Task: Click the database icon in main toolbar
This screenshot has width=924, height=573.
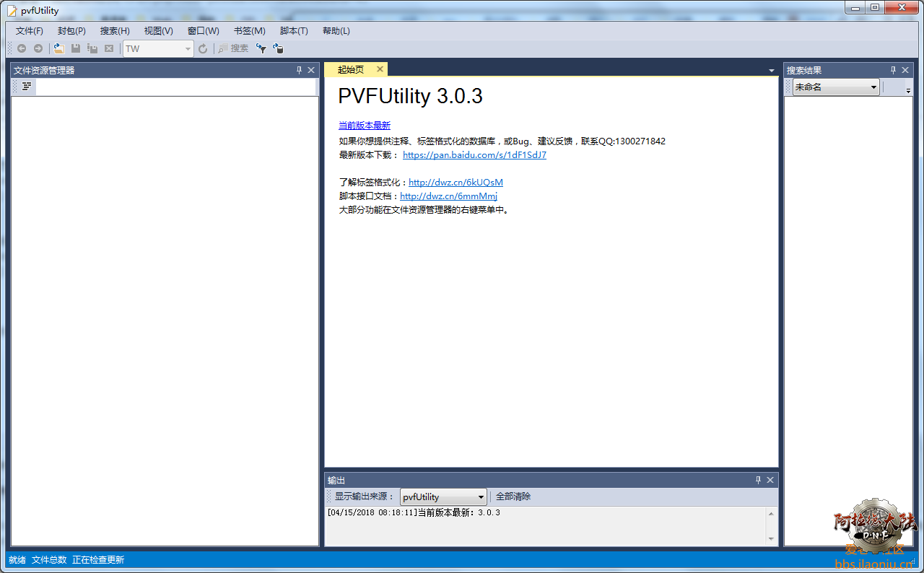Action: 278,48
